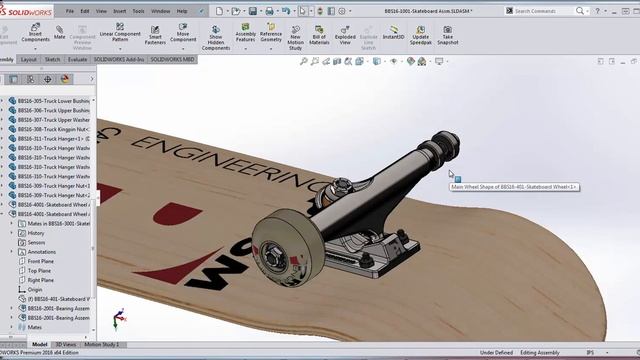Expand the Mates in BBS16-3001 folder

pos(12,223)
